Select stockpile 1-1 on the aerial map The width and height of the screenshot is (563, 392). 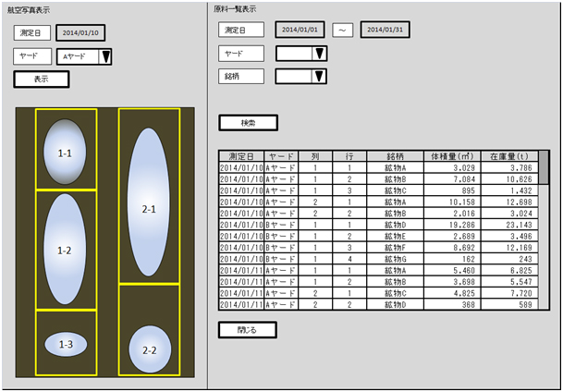[65, 149]
